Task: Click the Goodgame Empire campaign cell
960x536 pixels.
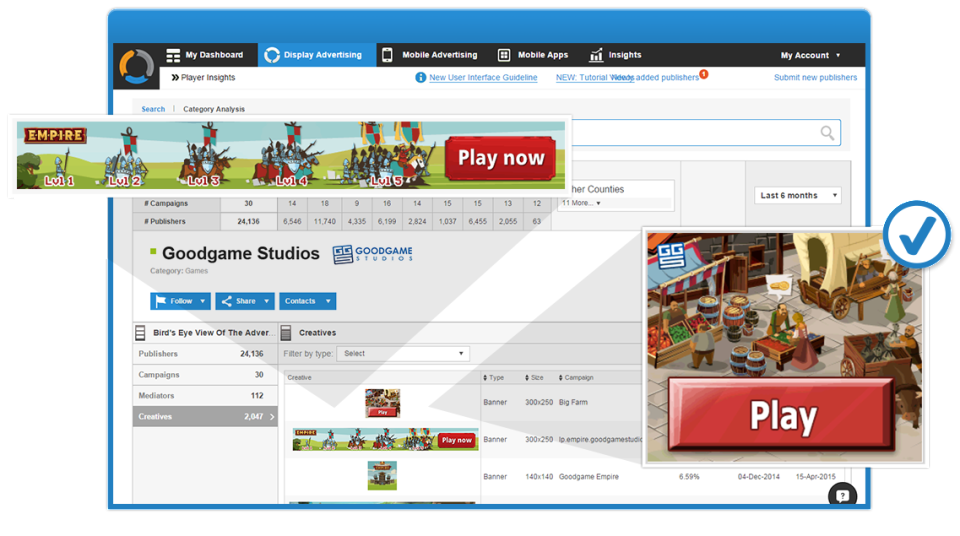Action: [589, 477]
